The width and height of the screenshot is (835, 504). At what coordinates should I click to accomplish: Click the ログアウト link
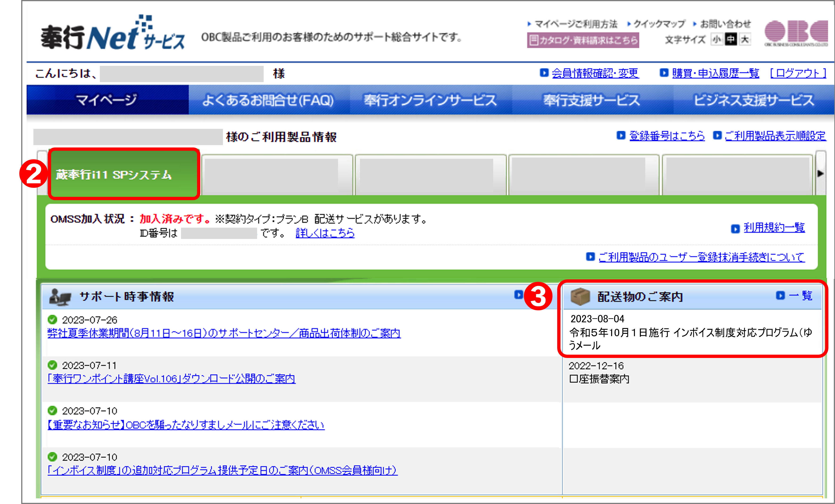799,73
